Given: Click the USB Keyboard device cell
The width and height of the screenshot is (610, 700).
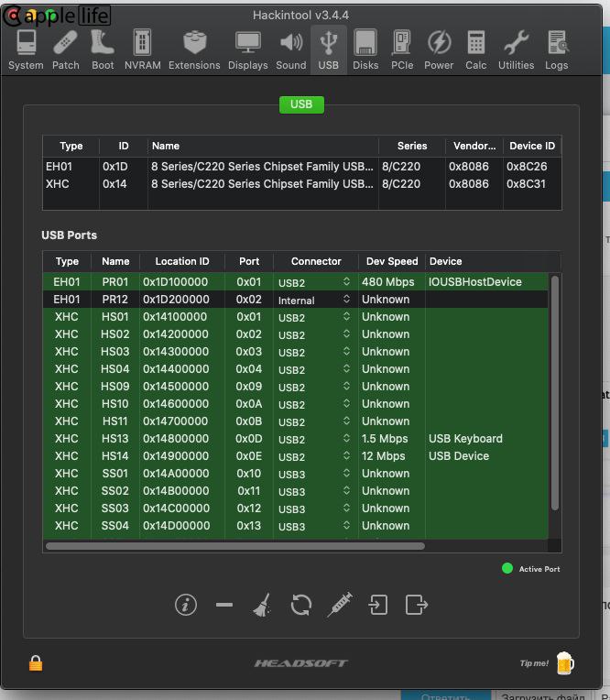Looking at the screenshot, I should [x=465, y=439].
